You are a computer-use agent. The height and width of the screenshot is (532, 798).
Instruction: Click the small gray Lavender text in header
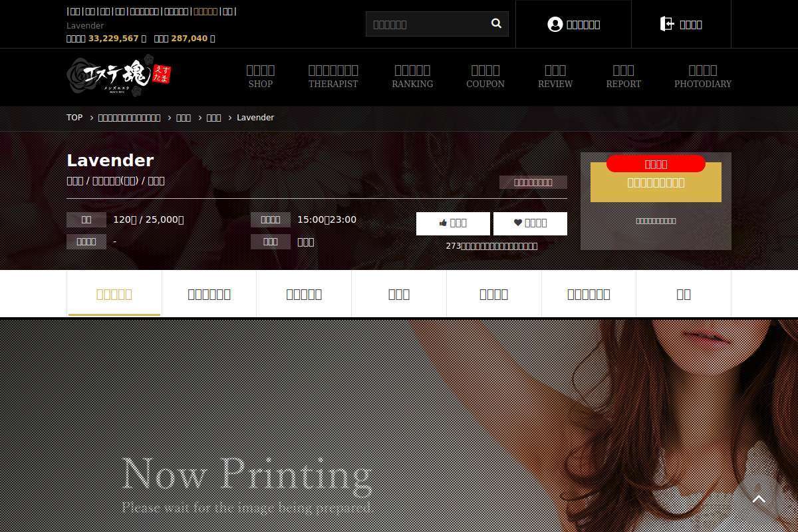(85, 26)
